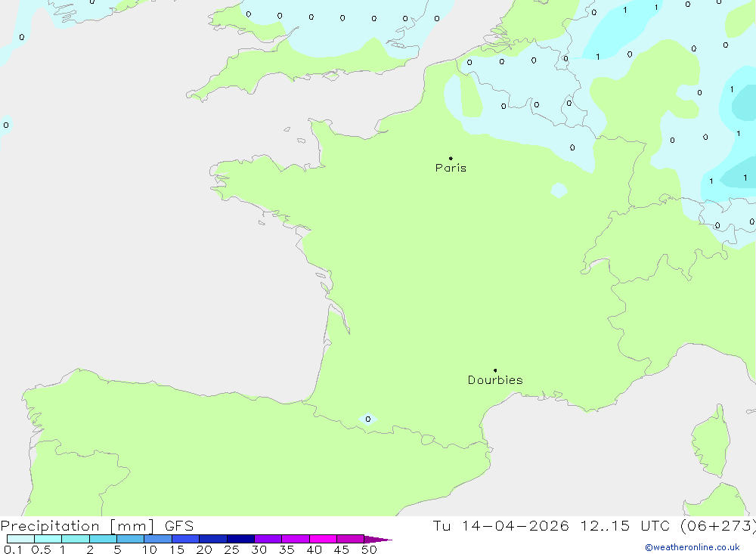
Task: Click the Dourbies location dot marker
Action: pyautogui.click(x=495, y=370)
